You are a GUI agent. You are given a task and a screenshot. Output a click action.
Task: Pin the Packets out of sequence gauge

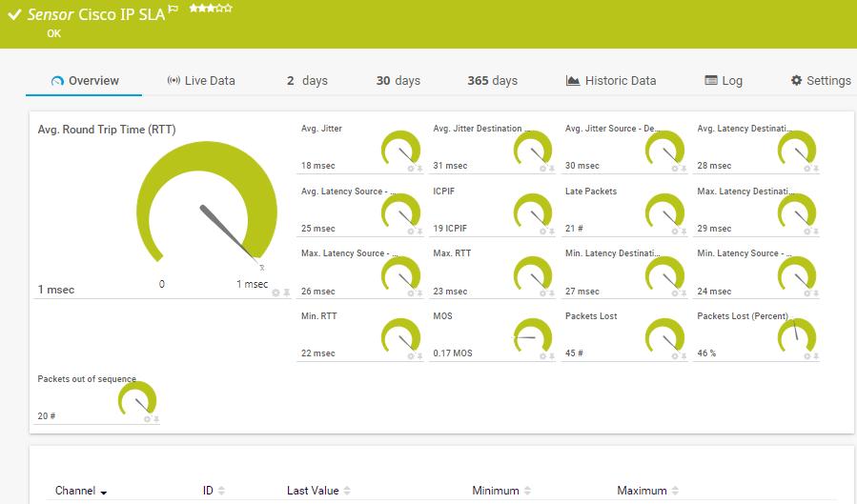(x=155, y=419)
